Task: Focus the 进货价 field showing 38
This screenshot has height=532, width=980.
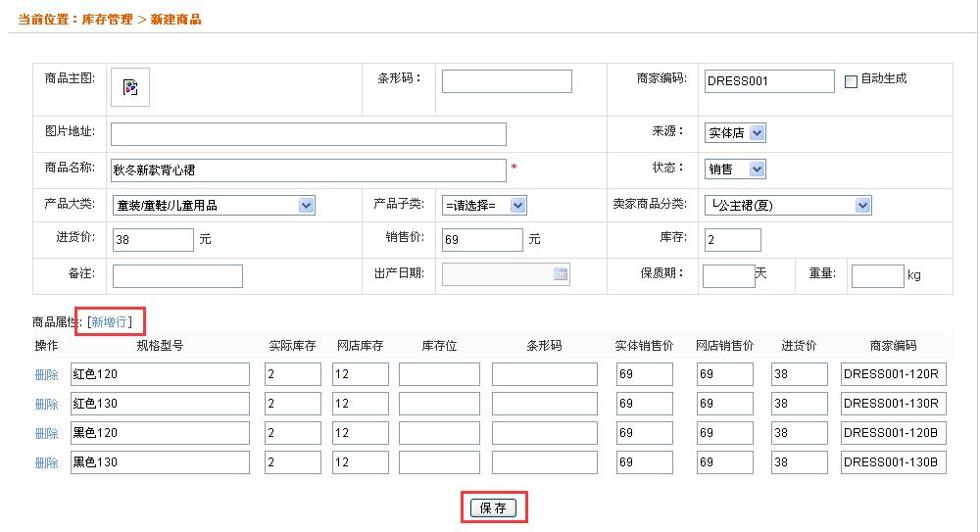Action: click(x=152, y=240)
